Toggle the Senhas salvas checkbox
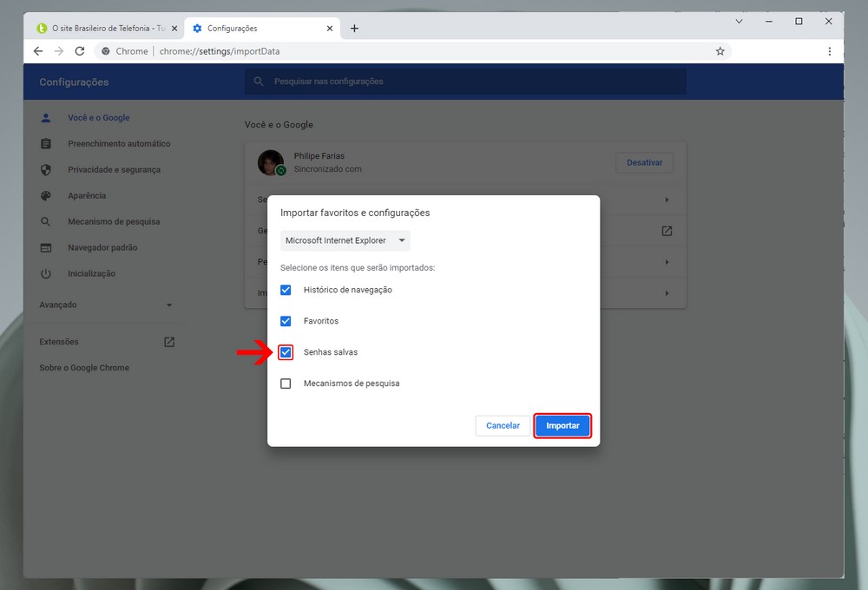 click(286, 352)
